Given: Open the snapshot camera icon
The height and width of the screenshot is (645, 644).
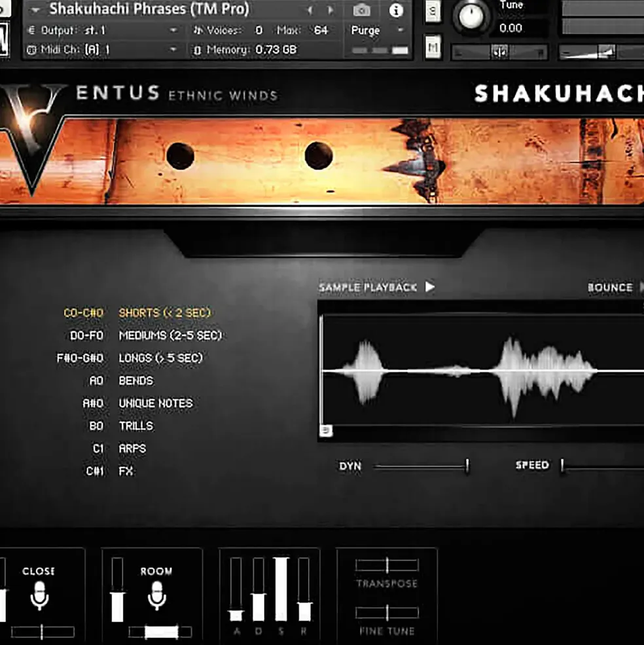Looking at the screenshot, I should (x=361, y=10).
